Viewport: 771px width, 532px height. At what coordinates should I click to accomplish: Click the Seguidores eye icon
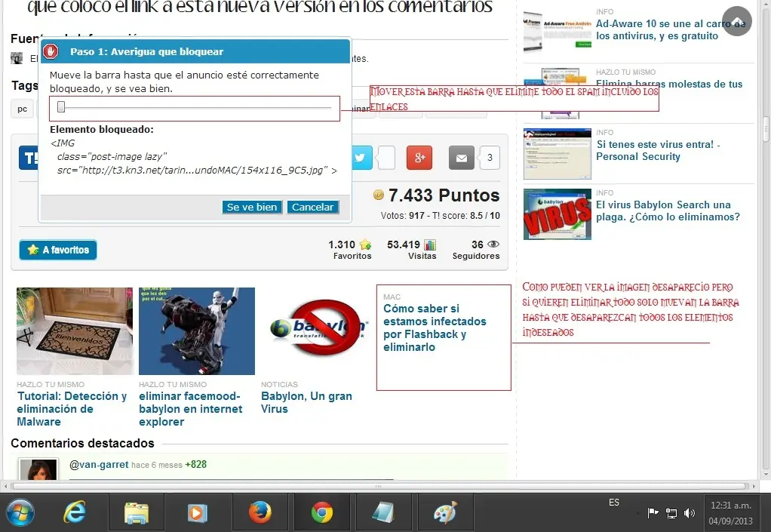[x=493, y=244]
